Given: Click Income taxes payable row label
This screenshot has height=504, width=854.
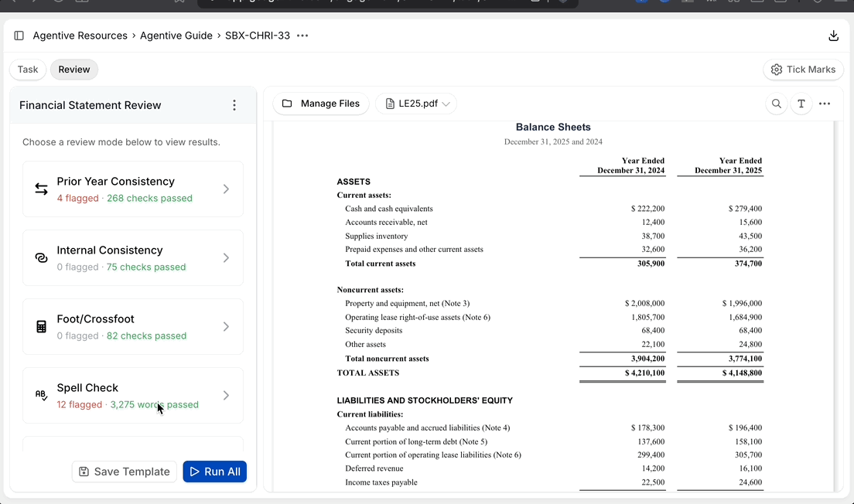Looking at the screenshot, I should tap(381, 482).
